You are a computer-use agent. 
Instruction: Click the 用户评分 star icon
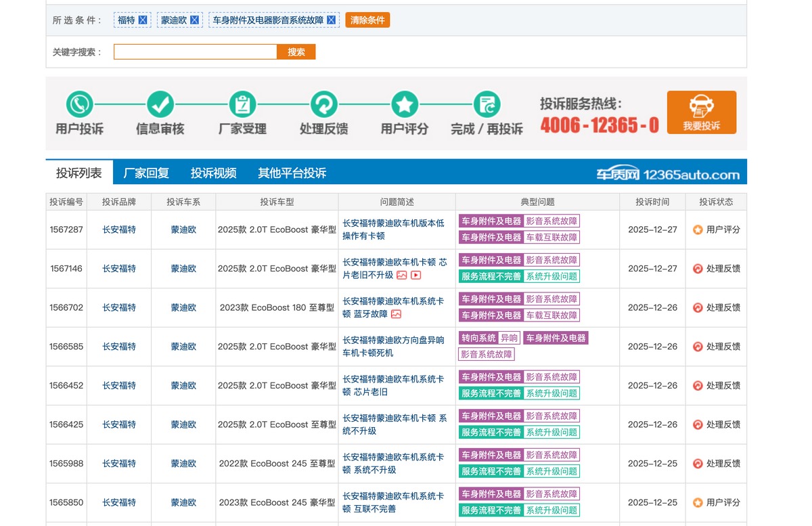click(405, 105)
